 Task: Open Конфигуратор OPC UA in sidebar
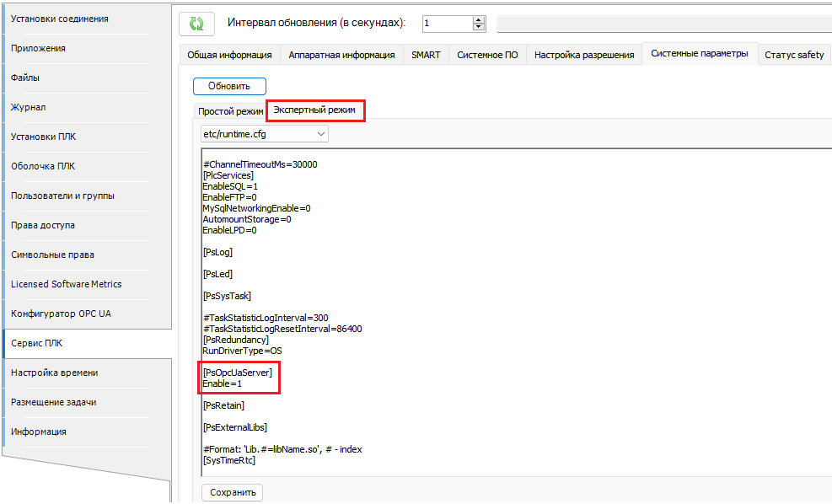pyautogui.click(x=61, y=314)
